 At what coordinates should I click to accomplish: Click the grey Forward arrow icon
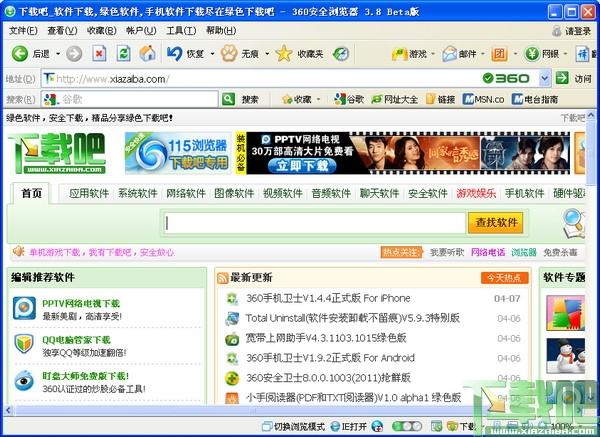[74, 54]
